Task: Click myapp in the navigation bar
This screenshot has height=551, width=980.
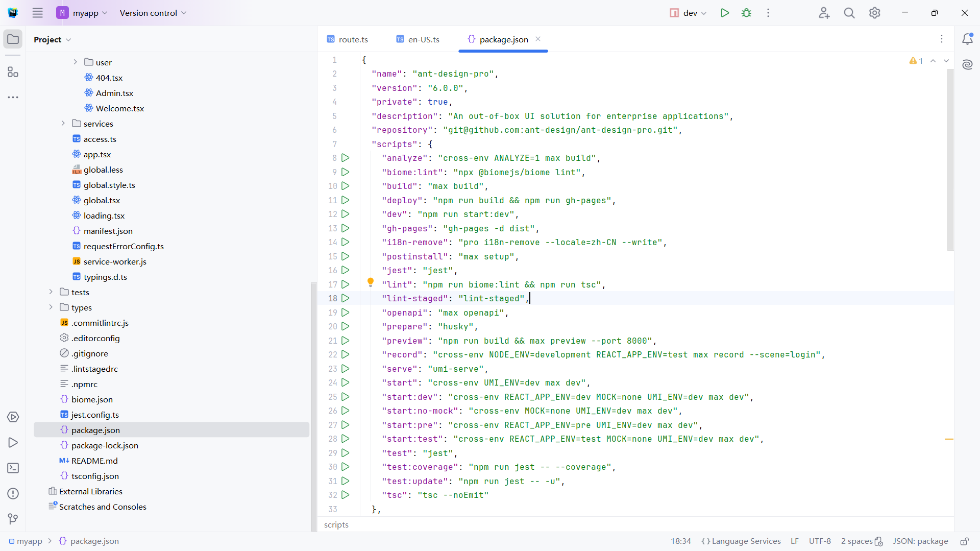Action: pyautogui.click(x=26, y=541)
